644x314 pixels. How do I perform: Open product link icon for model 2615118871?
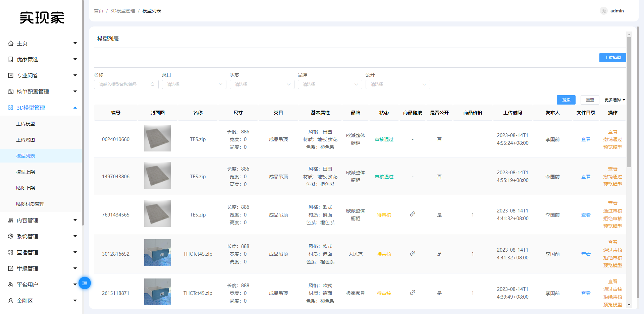(413, 292)
